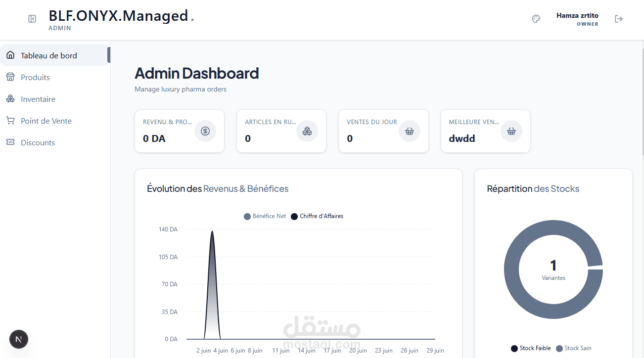Screen dimensions: 644x358
Task: Toggle the Stock Sain legend entry
Action: pyautogui.click(x=574, y=348)
